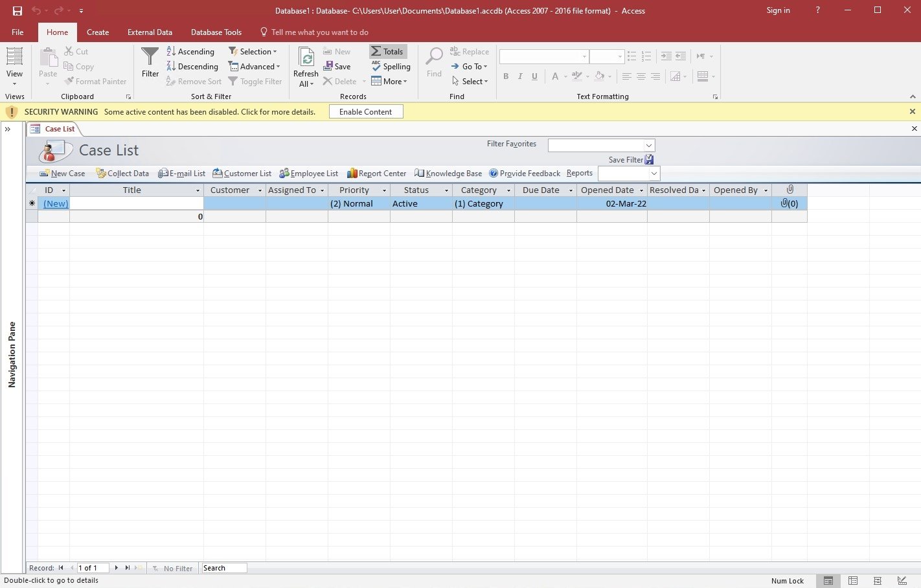Switch to the Create ribbon tab
921x588 pixels.
(98, 32)
